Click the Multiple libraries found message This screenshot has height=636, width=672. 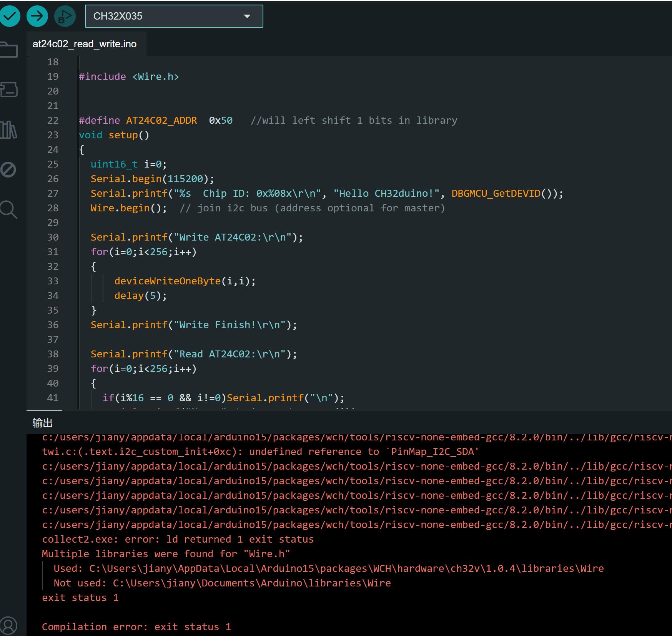(x=166, y=554)
